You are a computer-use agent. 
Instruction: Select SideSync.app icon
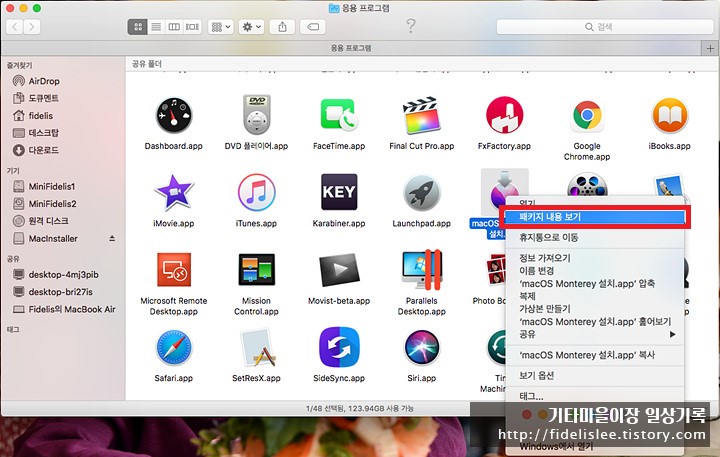(x=339, y=347)
